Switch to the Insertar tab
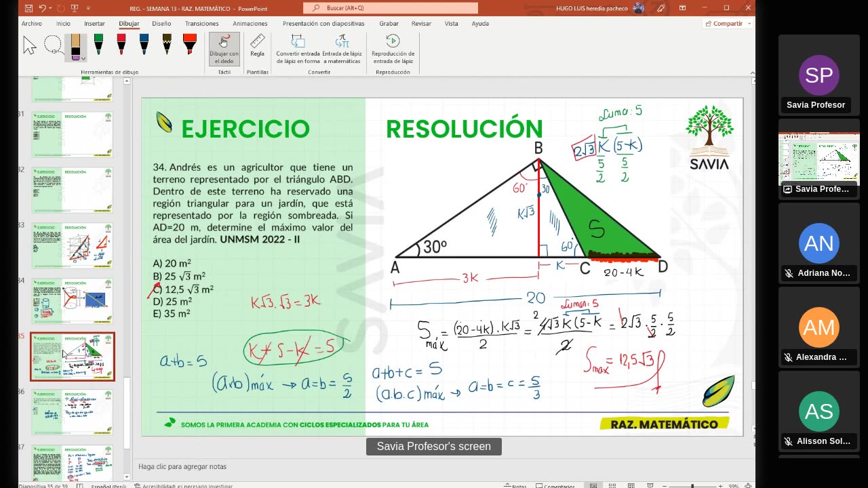Viewport: 868px width, 488px height. point(94,24)
